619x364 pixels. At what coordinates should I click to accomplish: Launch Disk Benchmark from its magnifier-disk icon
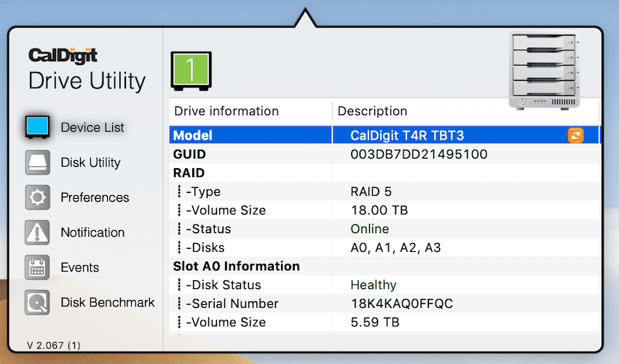tap(37, 302)
